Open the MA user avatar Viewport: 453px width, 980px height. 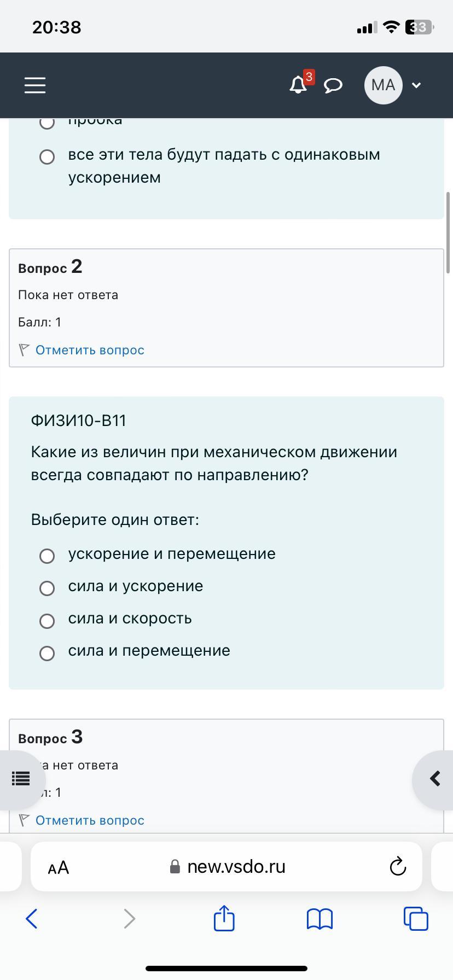click(383, 85)
